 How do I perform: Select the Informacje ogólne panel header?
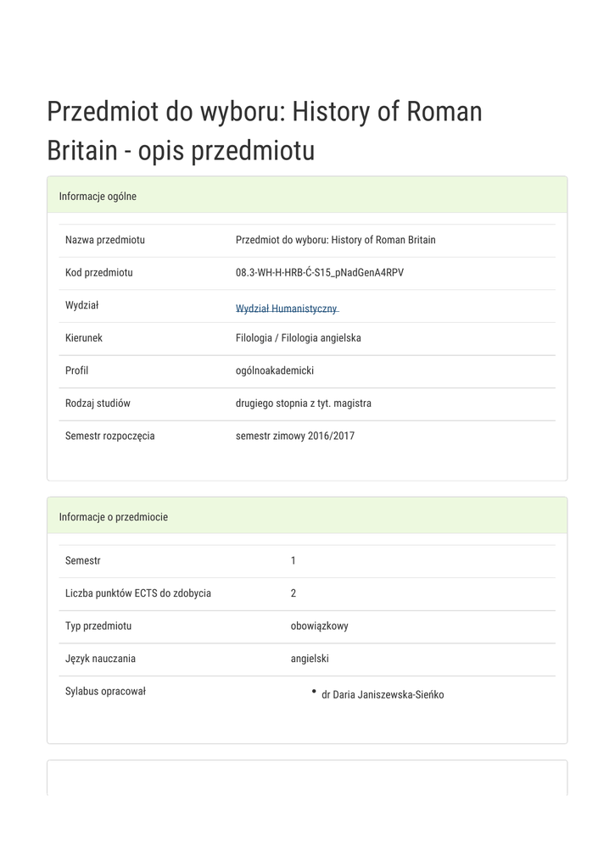click(x=307, y=195)
